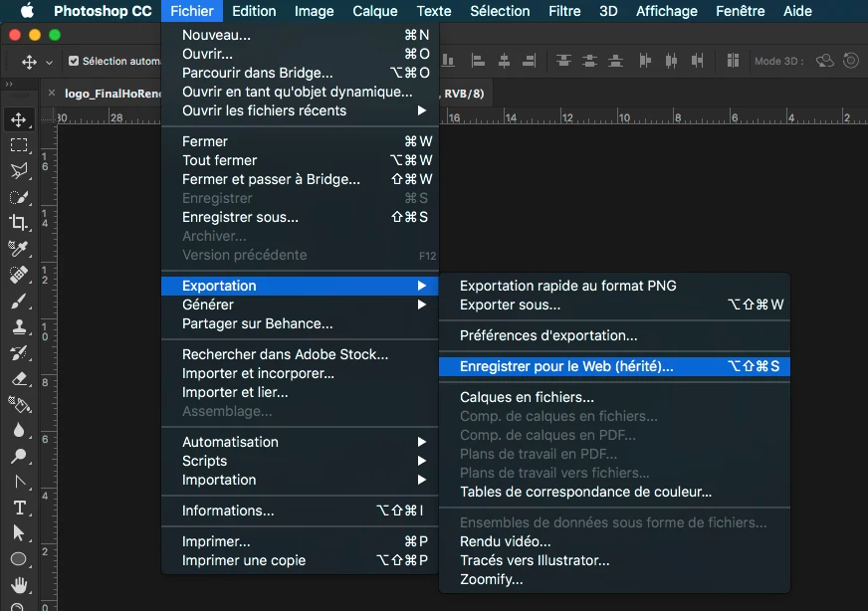Screen dimensions: 868x611
Task: Close the logo_FinalHoRen document tab
Action: (52, 93)
